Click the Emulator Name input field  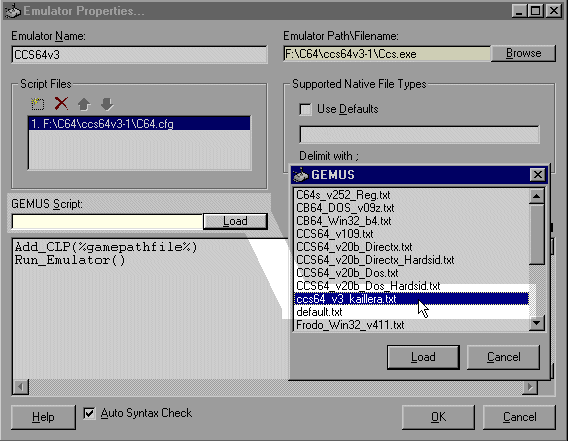coord(139,55)
